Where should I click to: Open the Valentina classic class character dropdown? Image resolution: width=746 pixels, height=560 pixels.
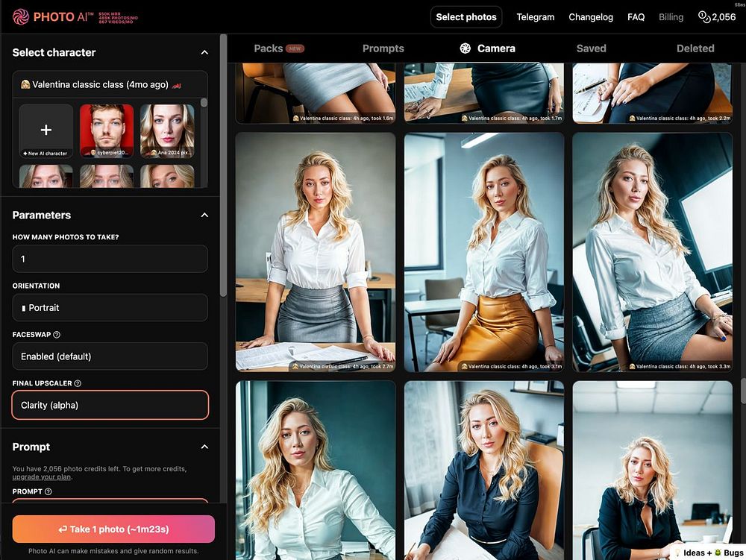click(x=110, y=84)
